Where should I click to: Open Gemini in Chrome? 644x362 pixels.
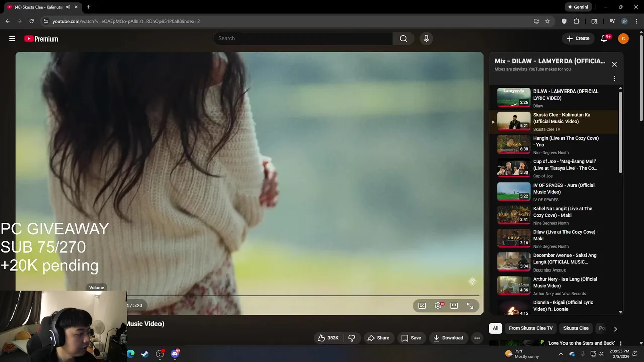tap(578, 7)
